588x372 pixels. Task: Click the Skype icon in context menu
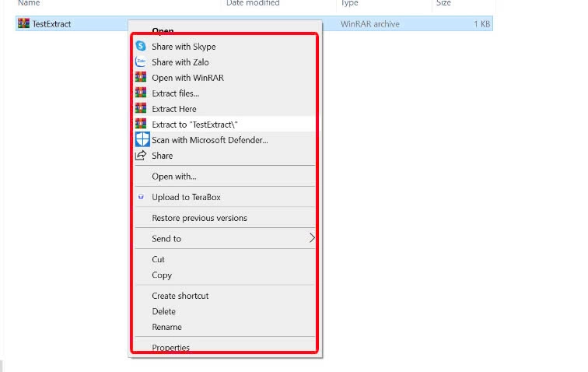coord(141,46)
